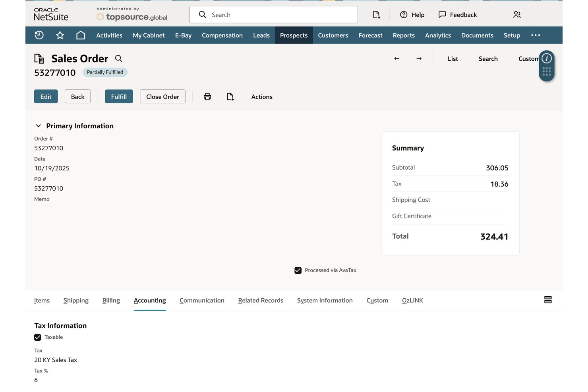Viewport: 588px width, 392px height.
Task: Switch to the Billing subtab
Action: [111, 301]
